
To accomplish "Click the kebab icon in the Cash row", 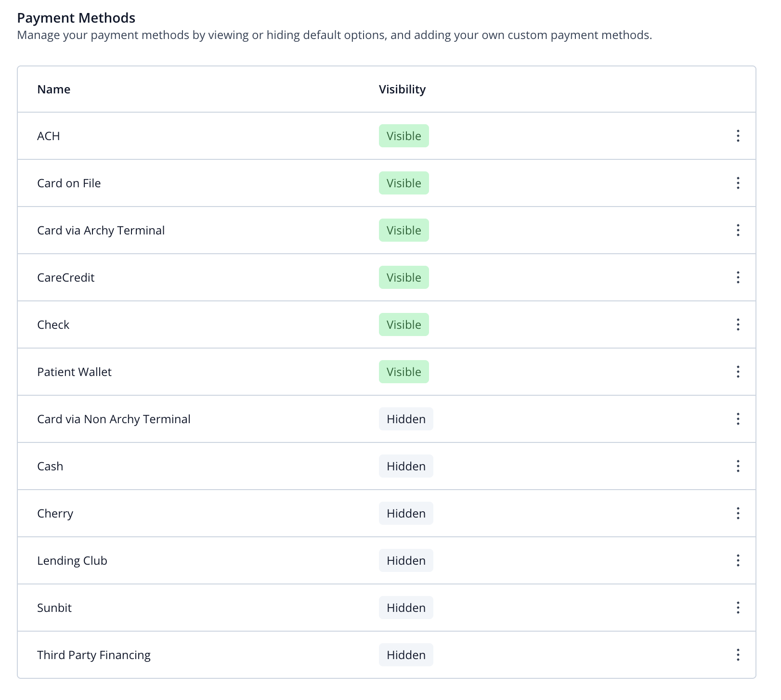I will click(738, 466).
